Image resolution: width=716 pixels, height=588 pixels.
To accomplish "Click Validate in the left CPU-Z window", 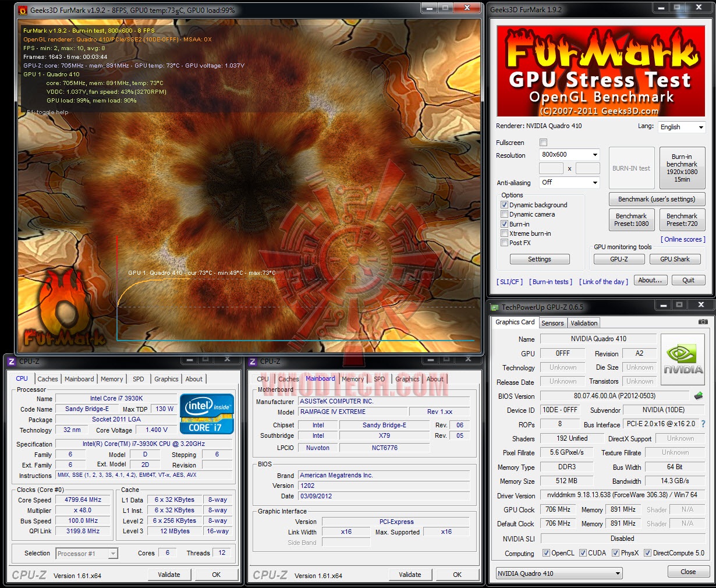I will (x=169, y=575).
